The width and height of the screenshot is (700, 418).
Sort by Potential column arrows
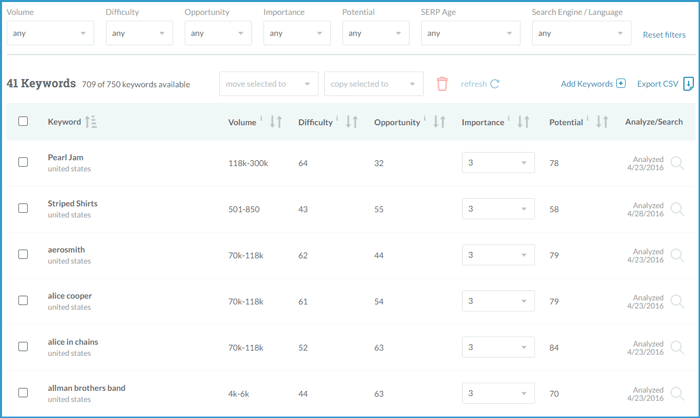click(x=602, y=122)
